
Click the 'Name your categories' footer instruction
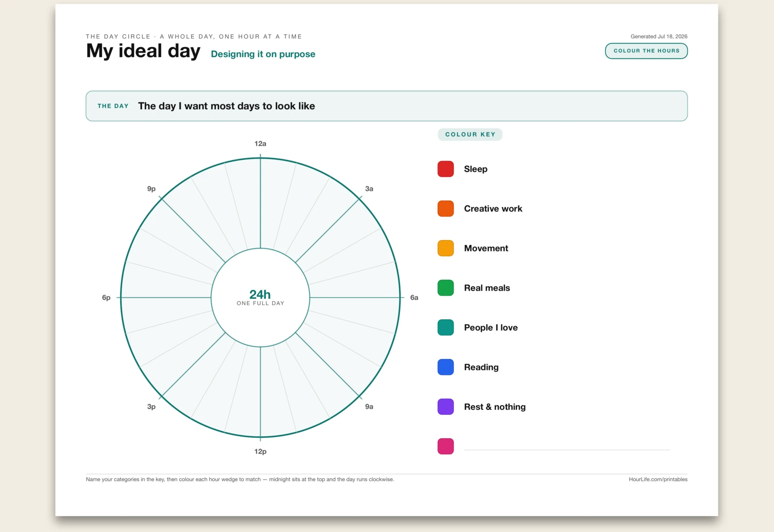point(240,479)
